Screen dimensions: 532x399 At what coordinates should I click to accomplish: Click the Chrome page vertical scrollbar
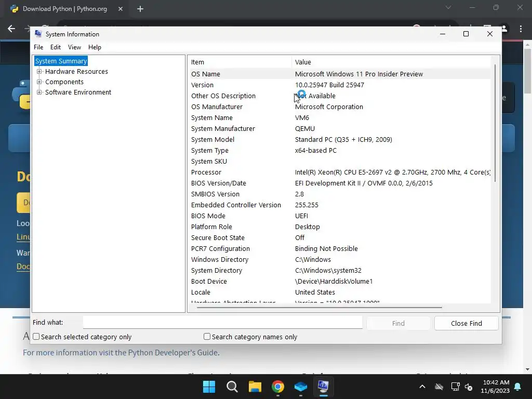(528, 71)
